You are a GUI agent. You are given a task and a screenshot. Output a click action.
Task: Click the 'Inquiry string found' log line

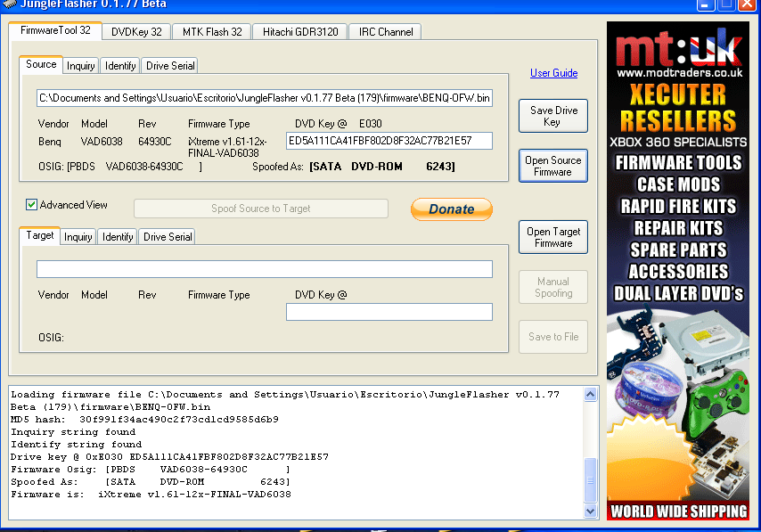pos(73,431)
